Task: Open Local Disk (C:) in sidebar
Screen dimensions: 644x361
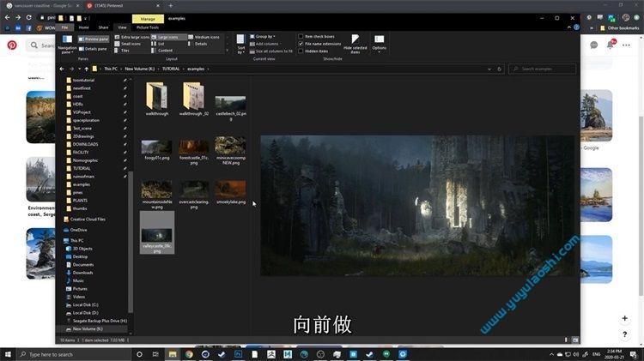Action: pos(82,304)
